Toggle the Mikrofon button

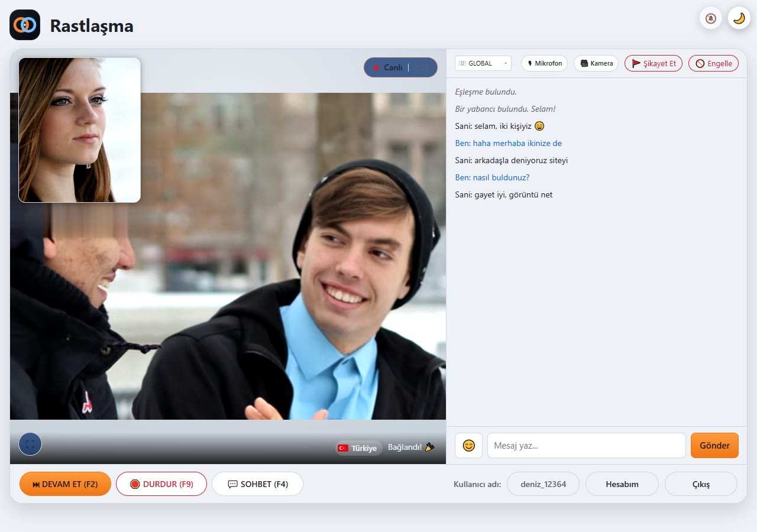(544, 63)
